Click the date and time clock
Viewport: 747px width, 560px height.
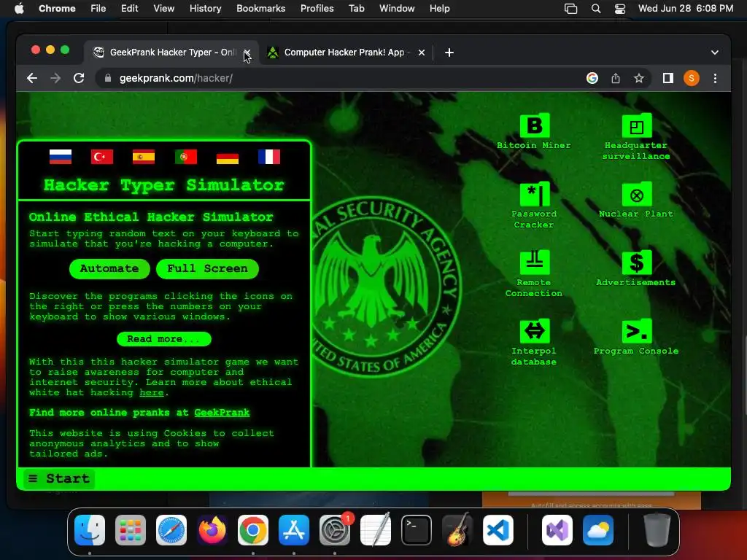(686, 8)
